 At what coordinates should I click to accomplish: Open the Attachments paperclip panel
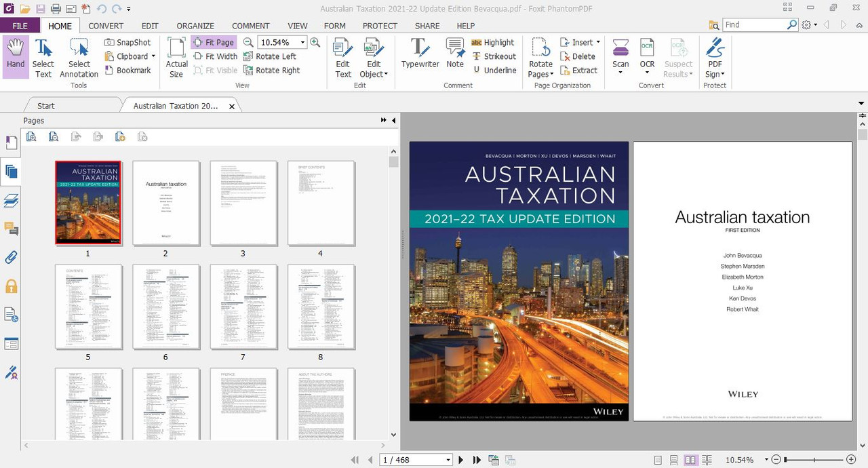[x=11, y=257]
